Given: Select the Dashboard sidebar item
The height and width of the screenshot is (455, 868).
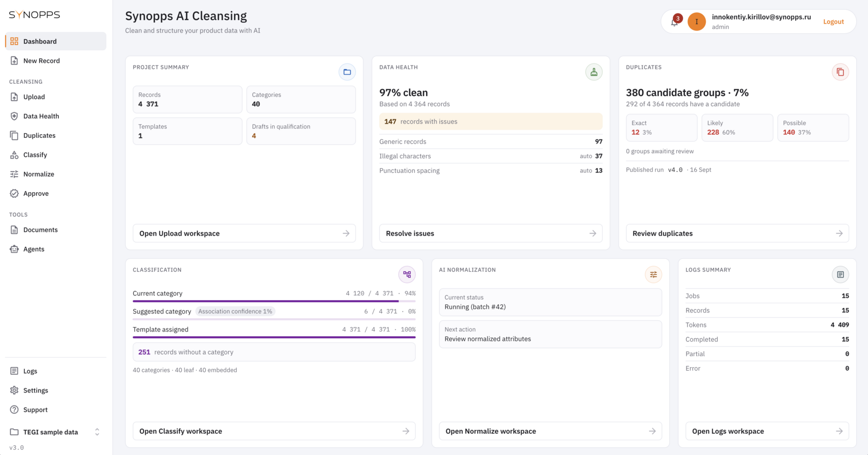Looking at the screenshot, I should tap(56, 41).
